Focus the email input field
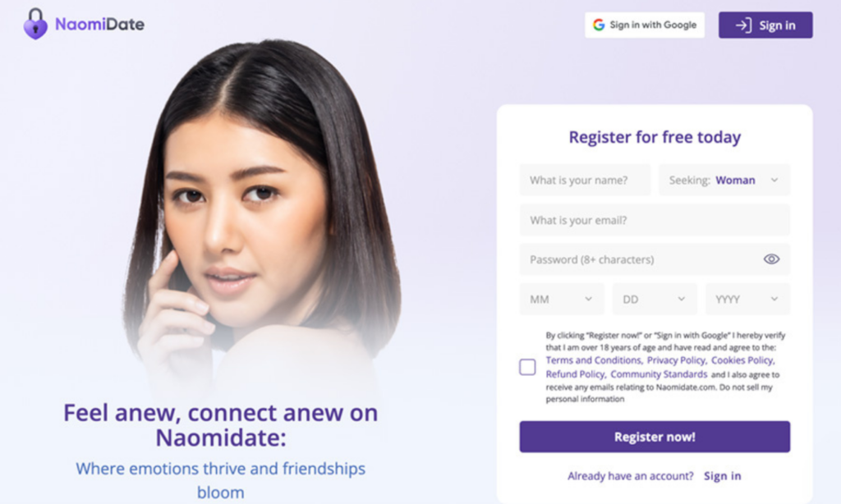This screenshot has height=504, width=841. coord(655,220)
